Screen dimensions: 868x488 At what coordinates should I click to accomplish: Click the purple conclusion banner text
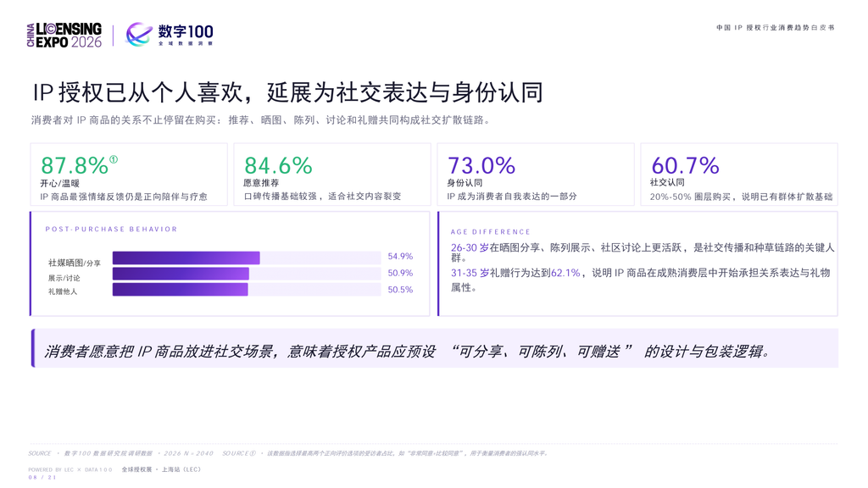(407, 352)
